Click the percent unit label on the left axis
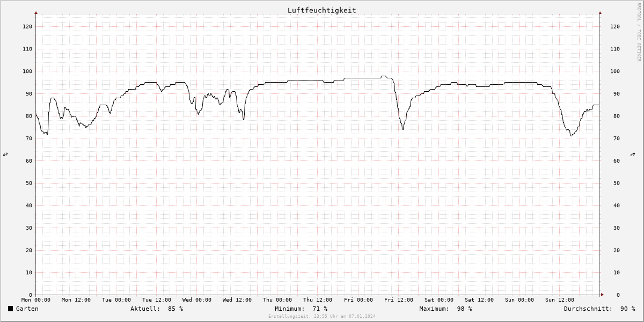Image resolution: width=644 pixels, height=322 pixels. tap(5, 155)
